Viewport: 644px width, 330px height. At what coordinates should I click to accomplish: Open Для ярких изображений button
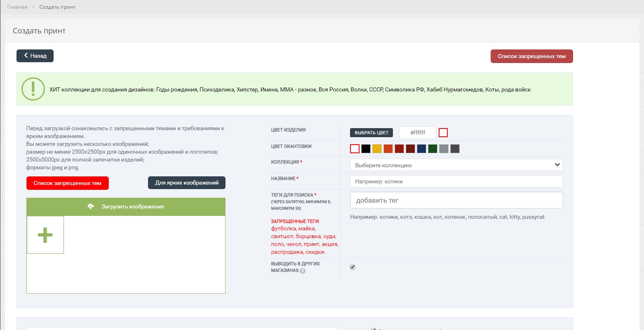[187, 183]
